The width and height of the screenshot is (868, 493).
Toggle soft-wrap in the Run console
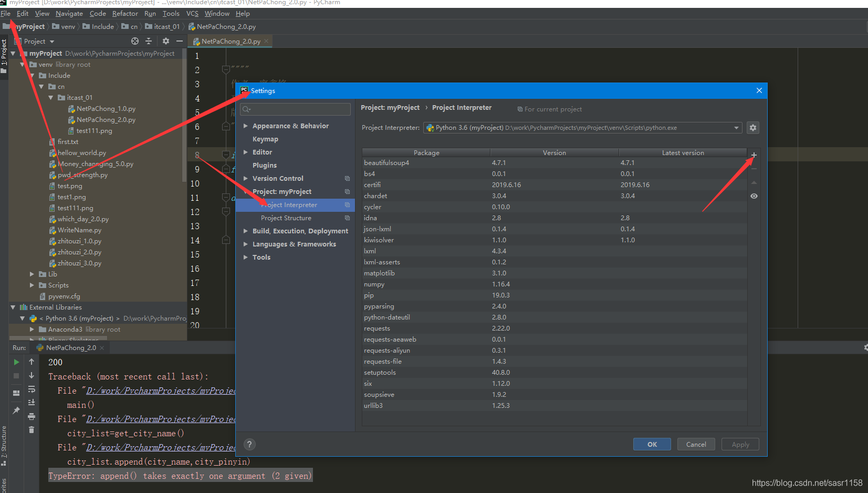coord(32,389)
